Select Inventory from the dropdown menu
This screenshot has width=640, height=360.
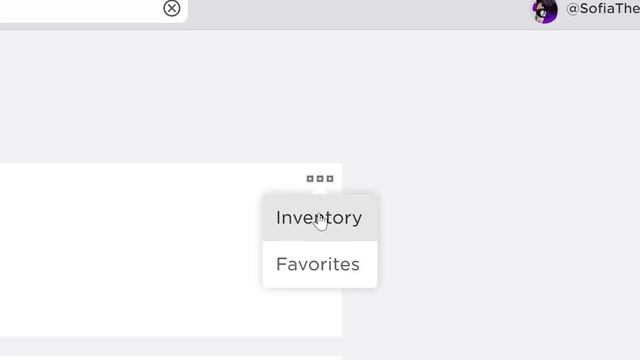coord(320,218)
